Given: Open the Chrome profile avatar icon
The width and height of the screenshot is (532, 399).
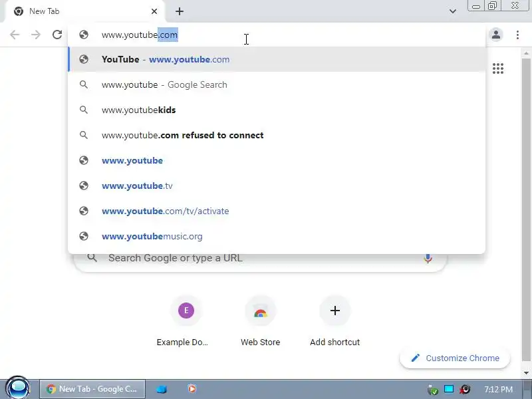Looking at the screenshot, I should coord(495,35).
